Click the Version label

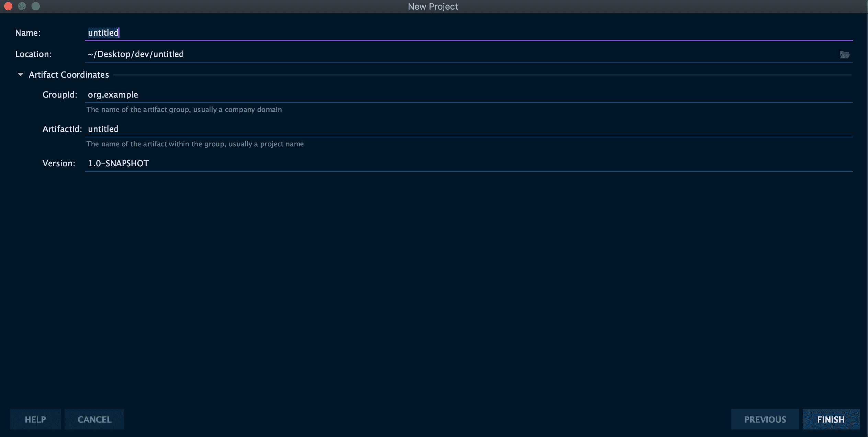coord(59,164)
